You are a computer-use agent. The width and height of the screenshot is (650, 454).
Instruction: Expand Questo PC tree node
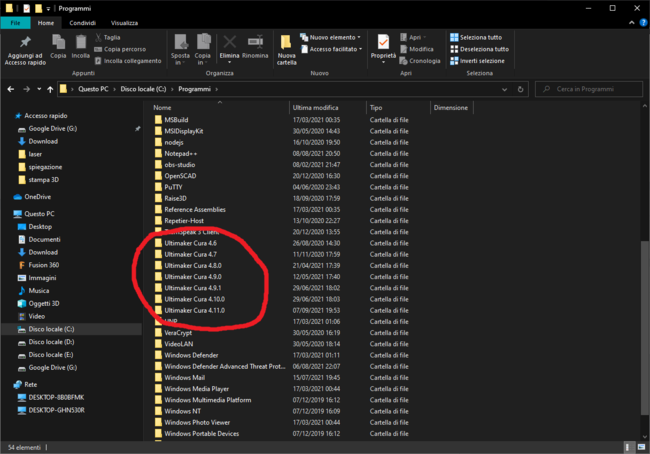[x=7, y=213]
